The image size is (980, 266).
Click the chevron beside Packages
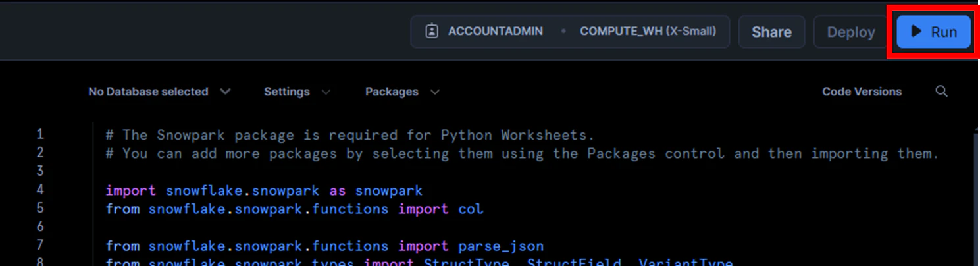[x=434, y=92]
